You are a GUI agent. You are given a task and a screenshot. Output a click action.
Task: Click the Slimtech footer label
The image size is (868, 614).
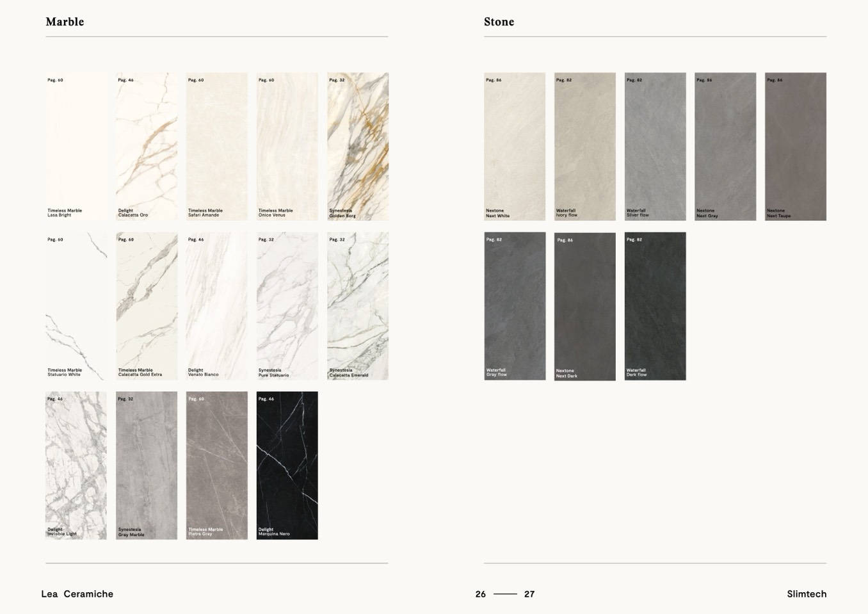pyautogui.click(x=807, y=594)
